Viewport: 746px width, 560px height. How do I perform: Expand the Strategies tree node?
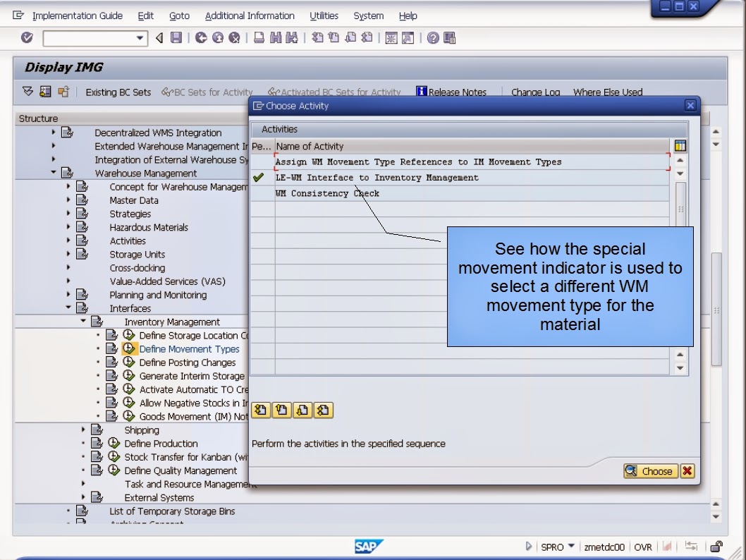68,213
